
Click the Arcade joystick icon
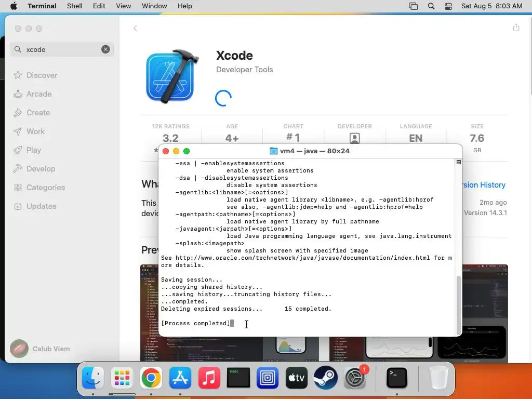click(18, 94)
